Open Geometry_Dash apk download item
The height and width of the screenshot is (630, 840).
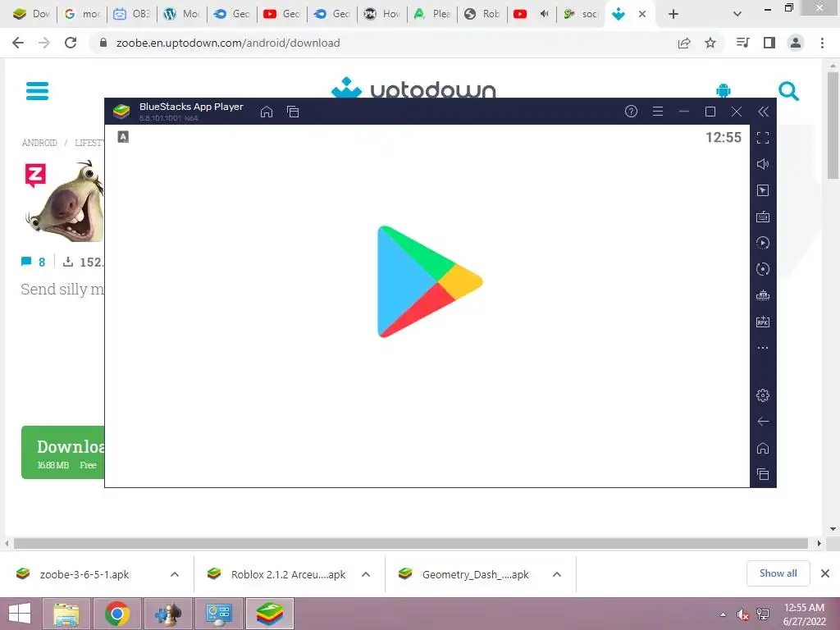click(x=475, y=574)
